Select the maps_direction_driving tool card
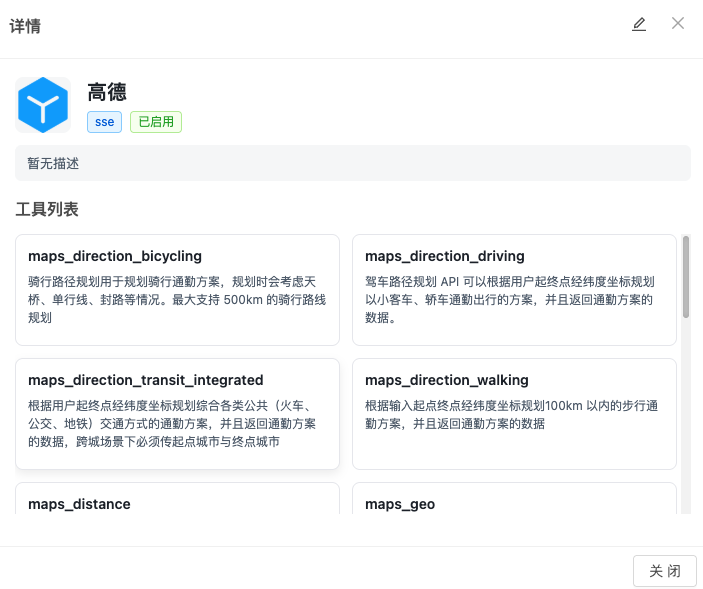Viewport: 703px width, 589px height. (514, 290)
